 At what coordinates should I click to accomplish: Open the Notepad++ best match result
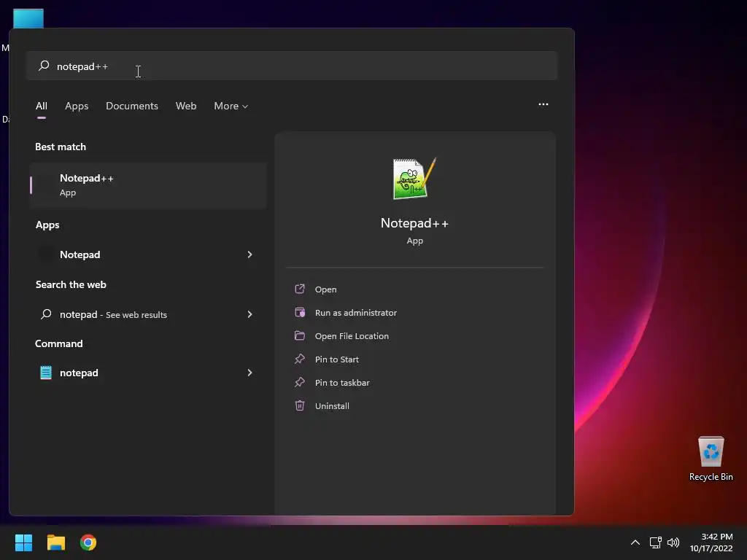148,184
